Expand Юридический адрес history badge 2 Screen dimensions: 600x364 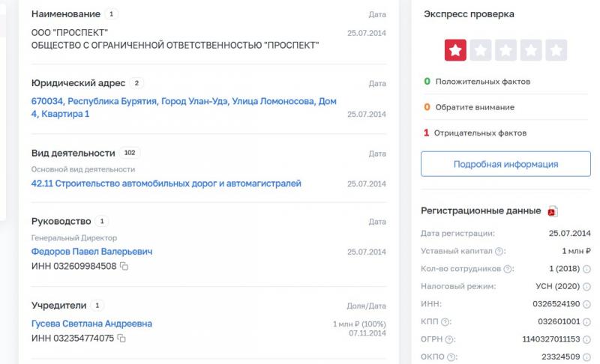(136, 83)
